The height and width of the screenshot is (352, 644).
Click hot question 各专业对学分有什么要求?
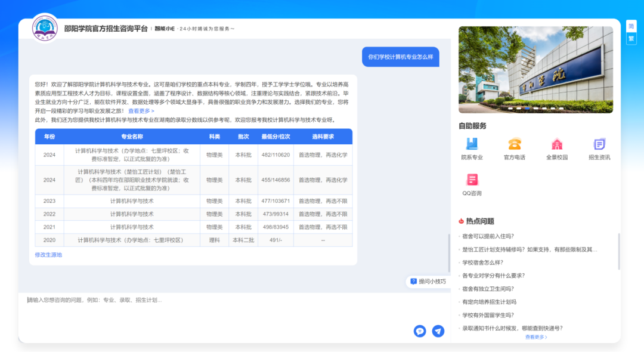point(493,276)
